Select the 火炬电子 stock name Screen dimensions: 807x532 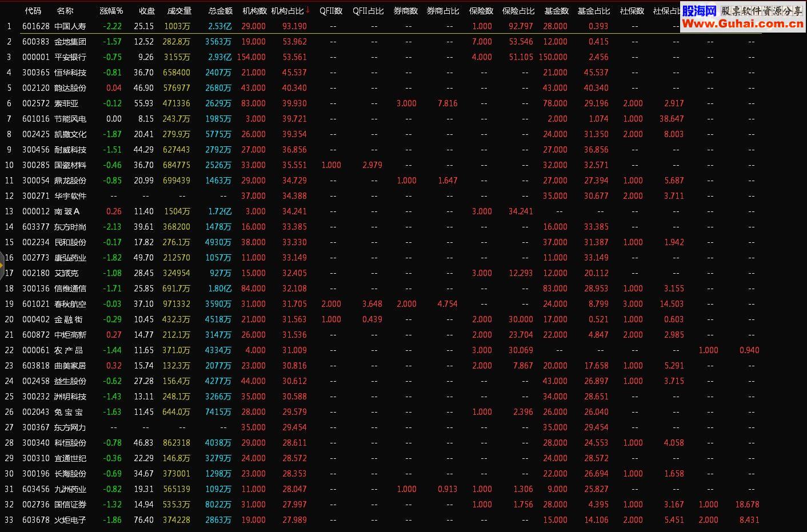[70, 520]
